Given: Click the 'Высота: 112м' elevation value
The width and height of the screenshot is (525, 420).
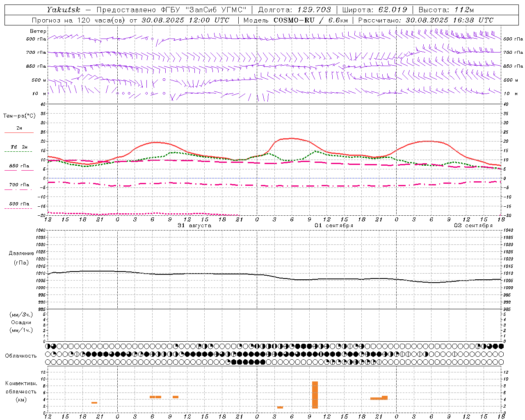Looking at the screenshot, I should tap(446, 10).
